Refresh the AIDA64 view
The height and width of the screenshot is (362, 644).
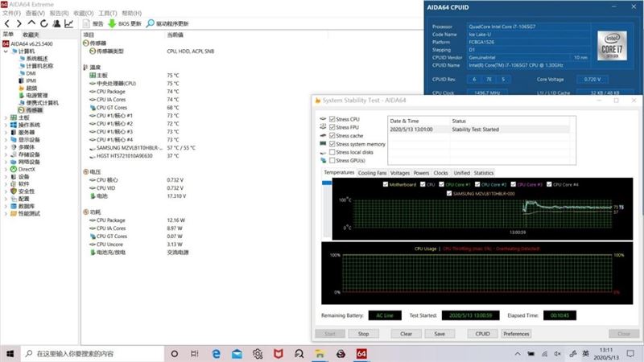pyautogui.click(x=43, y=24)
